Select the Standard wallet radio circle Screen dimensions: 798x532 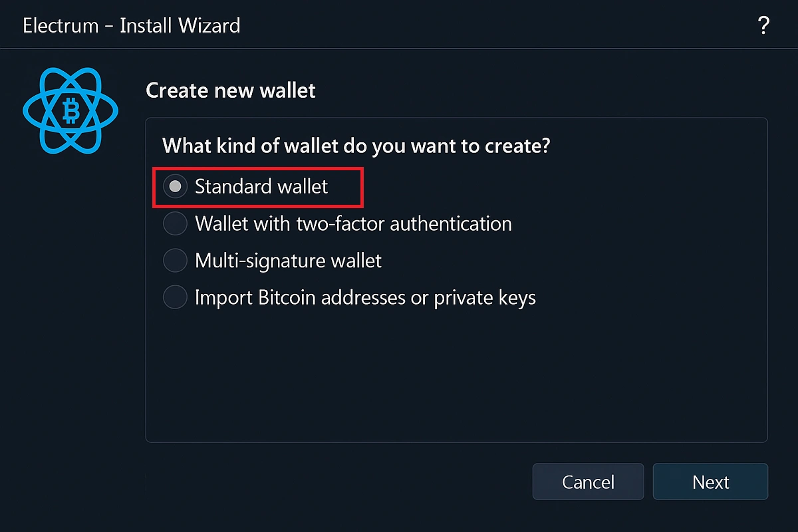pyautogui.click(x=176, y=187)
